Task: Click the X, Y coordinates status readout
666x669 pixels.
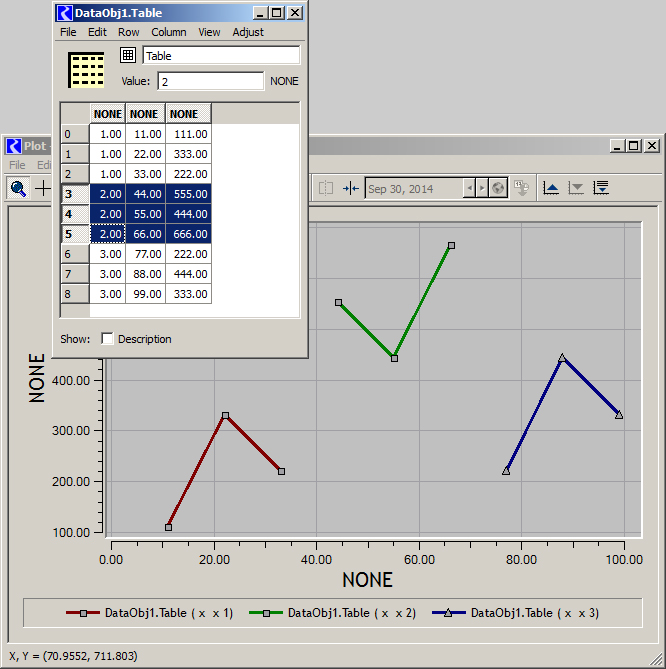Action: point(73,656)
